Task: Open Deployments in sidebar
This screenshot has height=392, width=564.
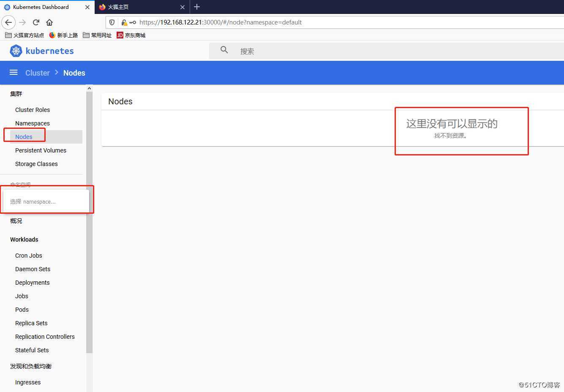Action: coord(33,283)
